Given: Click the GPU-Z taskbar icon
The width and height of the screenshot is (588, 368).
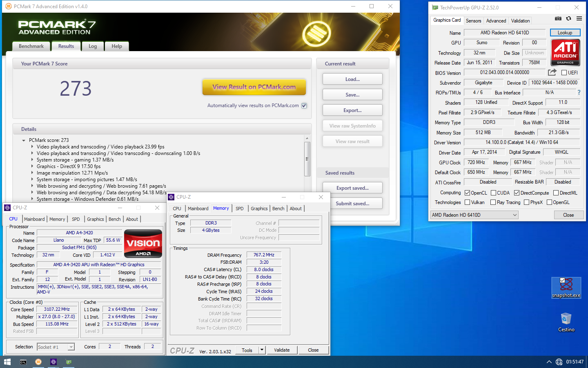Looking at the screenshot, I should click(x=69, y=362).
